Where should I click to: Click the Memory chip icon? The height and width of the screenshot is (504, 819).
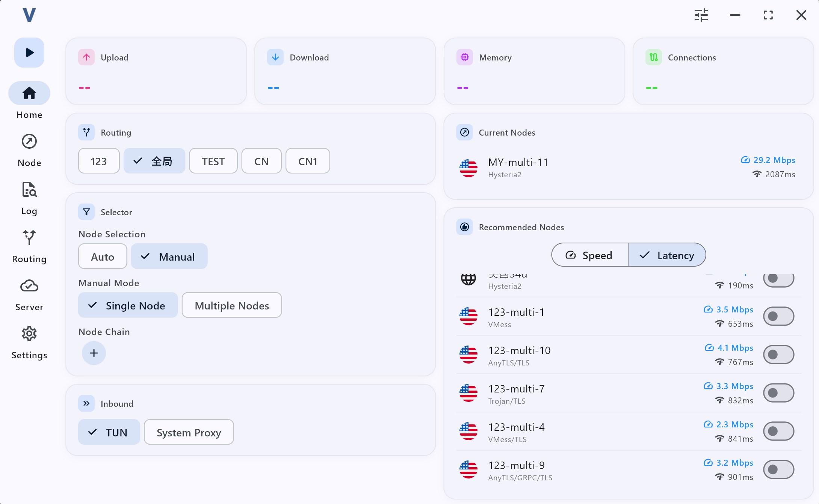[465, 57]
